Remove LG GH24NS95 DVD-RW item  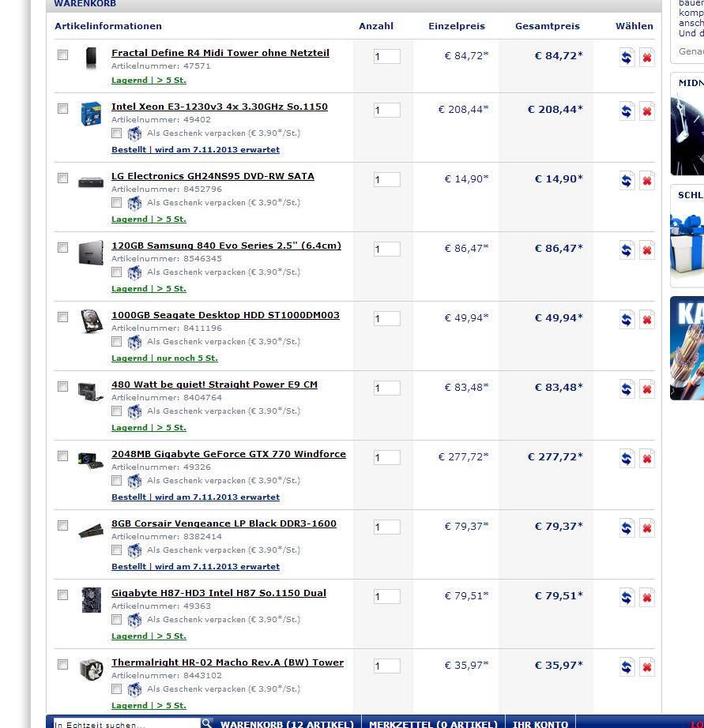647,181
